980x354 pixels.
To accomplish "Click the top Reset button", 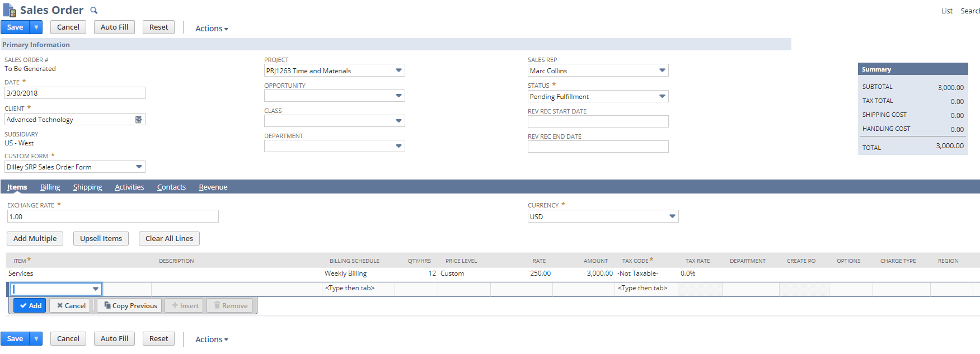I will tap(158, 27).
